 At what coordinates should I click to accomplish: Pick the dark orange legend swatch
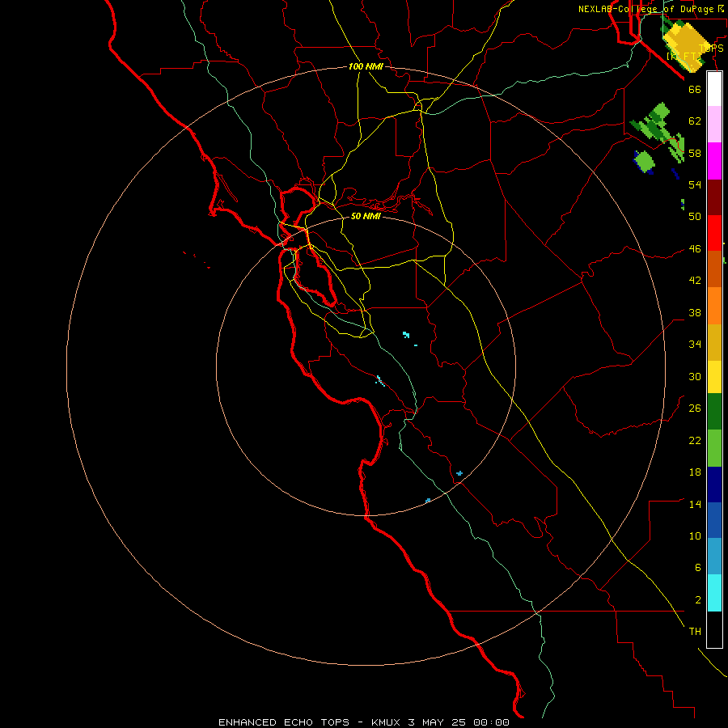point(714,269)
